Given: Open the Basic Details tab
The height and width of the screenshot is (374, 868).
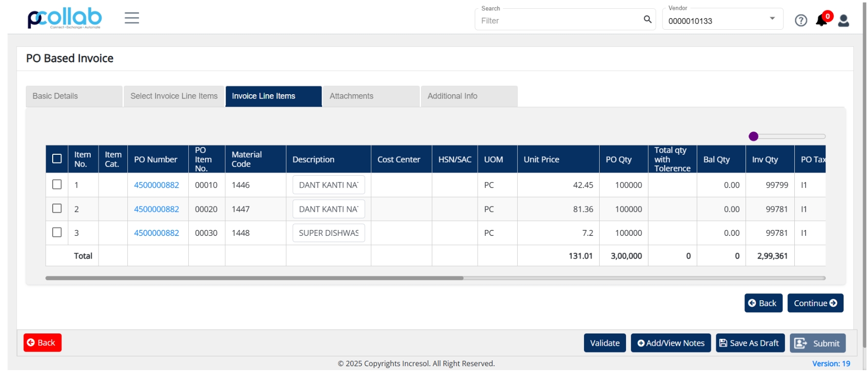Looking at the screenshot, I should point(74,96).
